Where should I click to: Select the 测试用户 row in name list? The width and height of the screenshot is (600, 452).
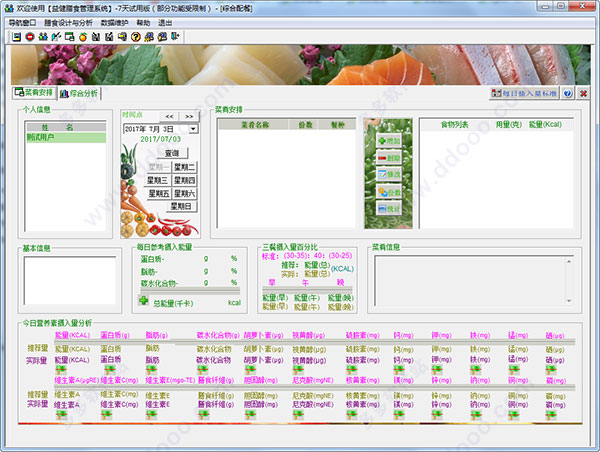tap(66, 137)
